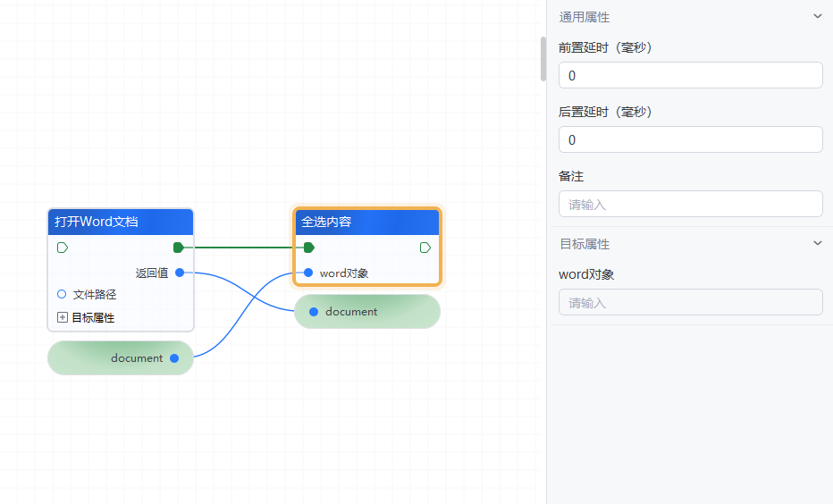
Task: Click the blue word对象 input port dot
Action: (308, 273)
